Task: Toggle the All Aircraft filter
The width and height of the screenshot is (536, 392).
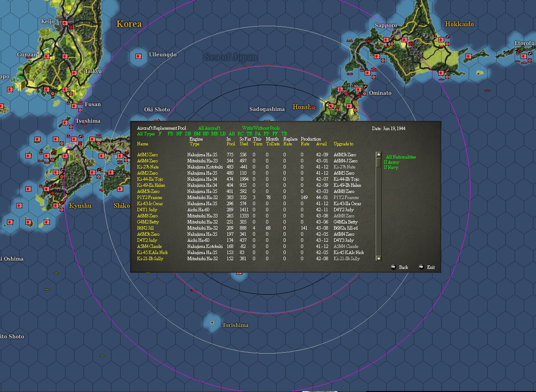Action: pos(209,128)
